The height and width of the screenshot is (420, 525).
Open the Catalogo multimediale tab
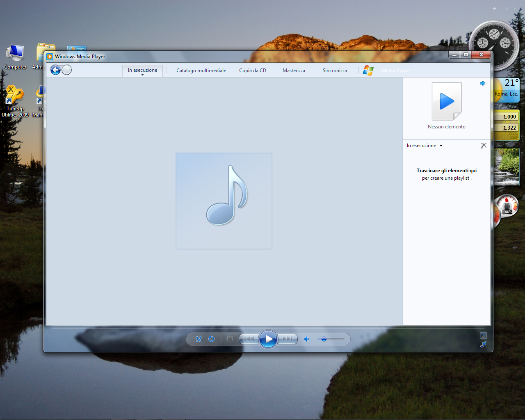coord(201,71)
